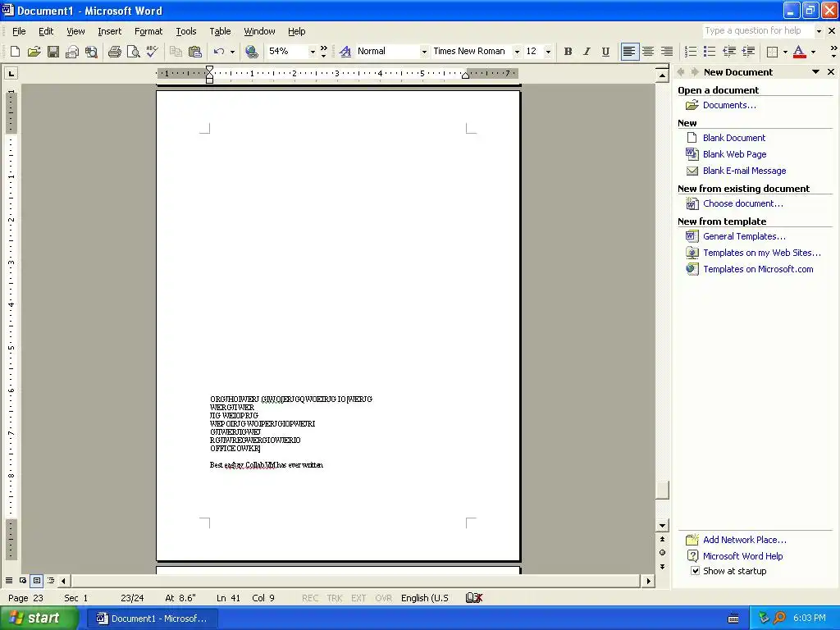Click the Add Network Place link
This screenshot has height=630, width=840.
click(745, 540)
